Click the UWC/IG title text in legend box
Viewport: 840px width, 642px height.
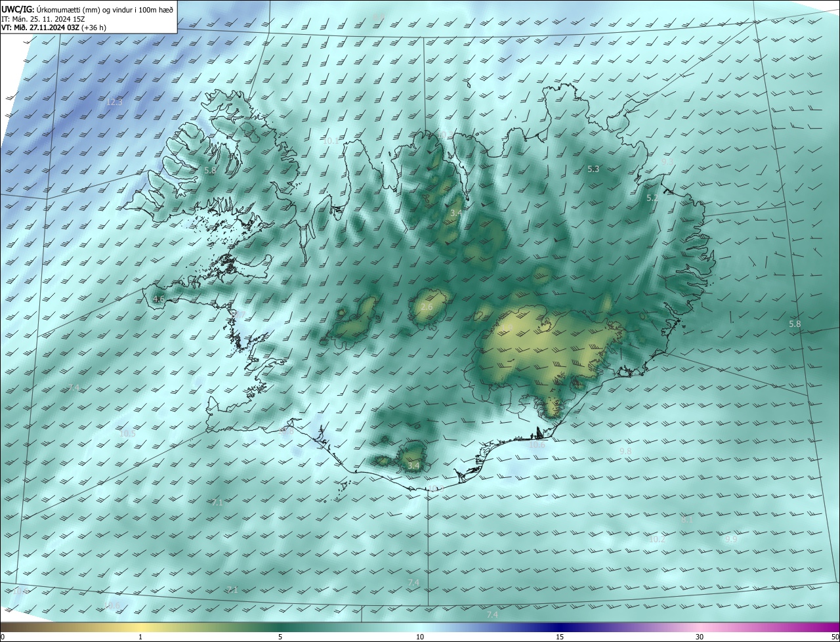[x=17, y=9]
